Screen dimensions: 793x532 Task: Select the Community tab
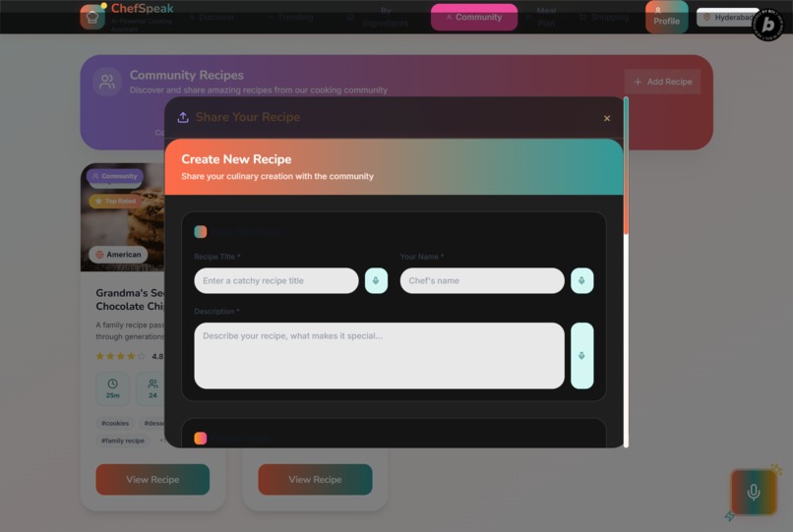click(474, 17)
